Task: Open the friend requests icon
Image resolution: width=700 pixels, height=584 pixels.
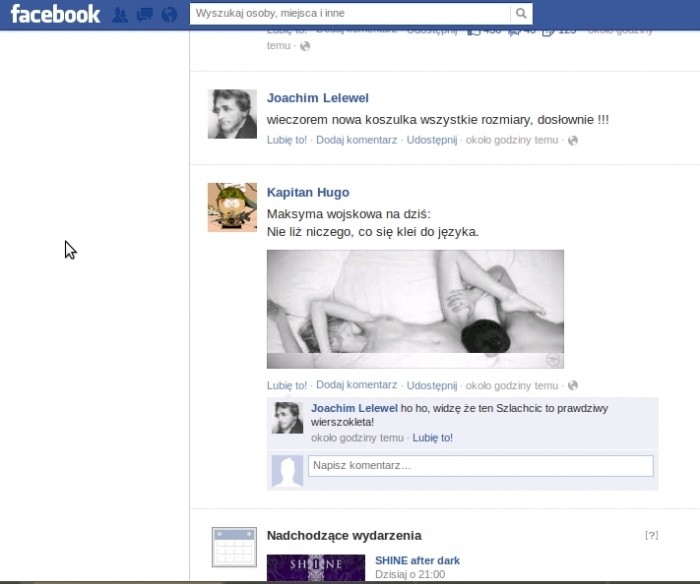Action: point(121,15)
